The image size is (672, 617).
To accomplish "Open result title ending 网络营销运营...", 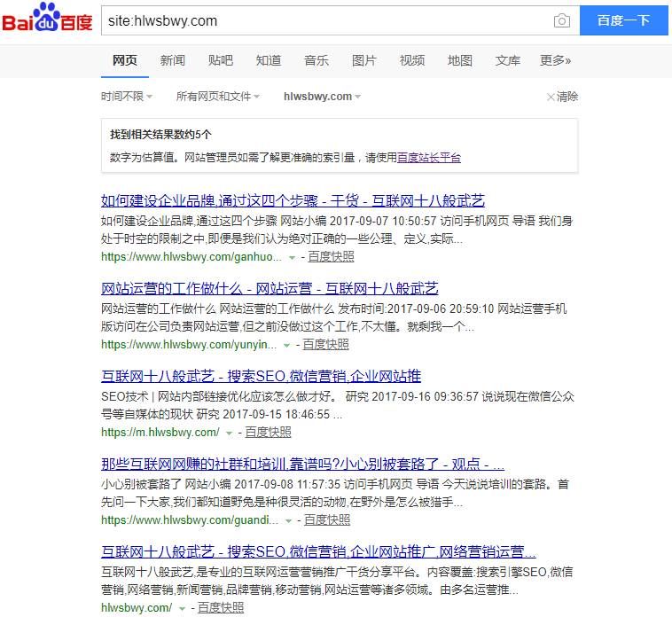I will pos(318,552).
